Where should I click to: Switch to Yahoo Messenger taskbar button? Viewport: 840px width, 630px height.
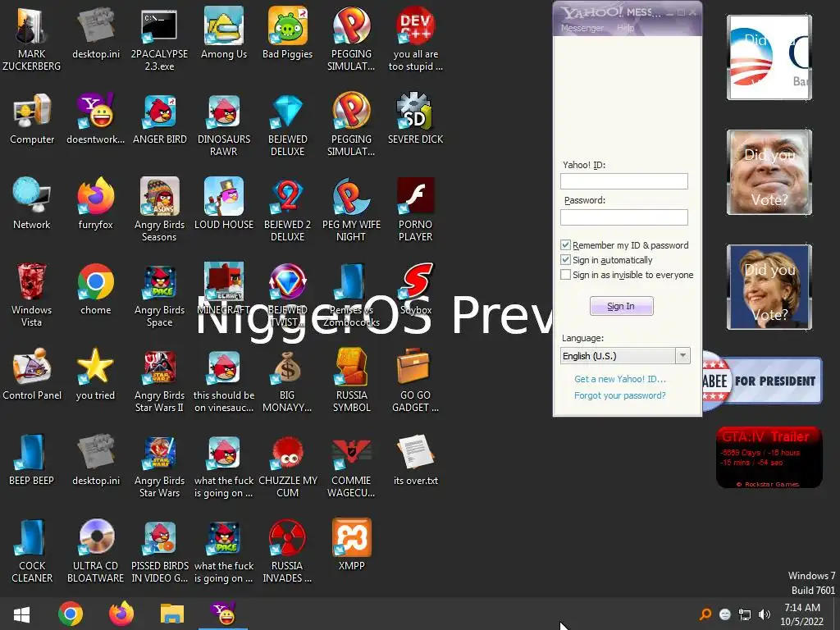pyautogui.click(x=223, y=614)
